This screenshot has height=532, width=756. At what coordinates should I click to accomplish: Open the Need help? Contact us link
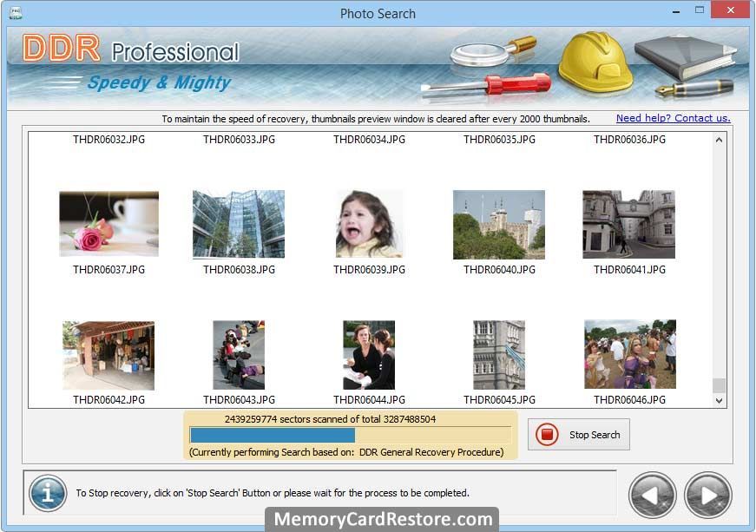[x=673, y=118]
